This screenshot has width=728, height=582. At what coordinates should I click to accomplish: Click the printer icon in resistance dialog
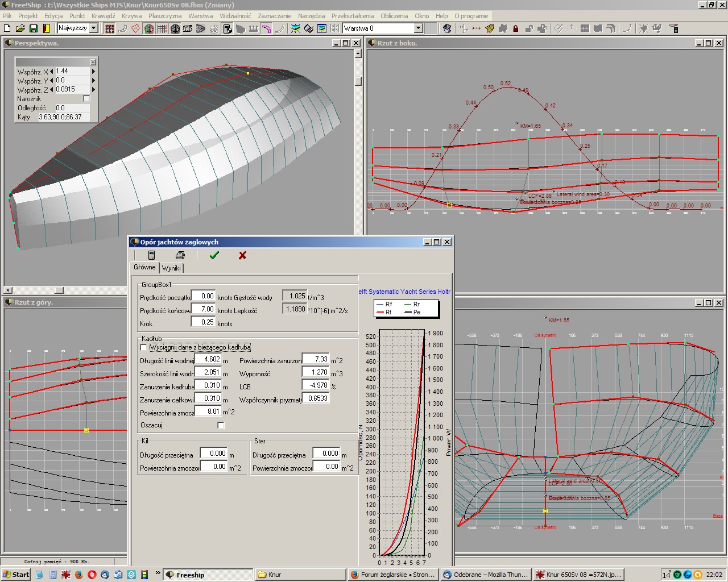tap(180, 256)
